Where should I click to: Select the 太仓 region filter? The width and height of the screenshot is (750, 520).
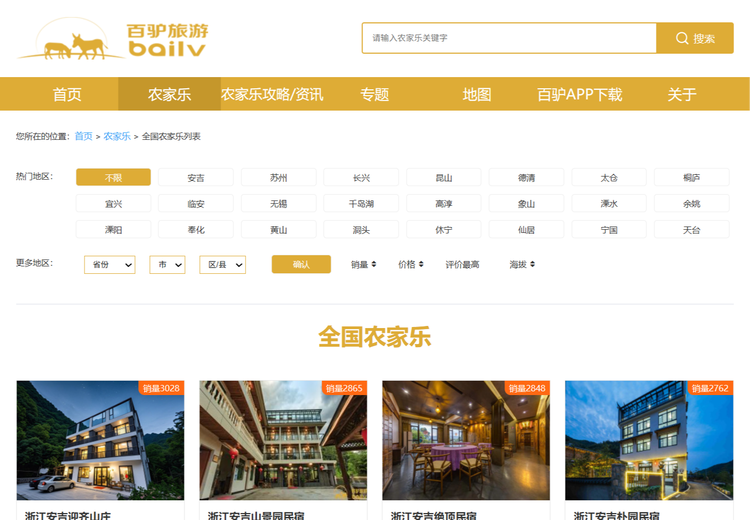(x=609, y=177)
